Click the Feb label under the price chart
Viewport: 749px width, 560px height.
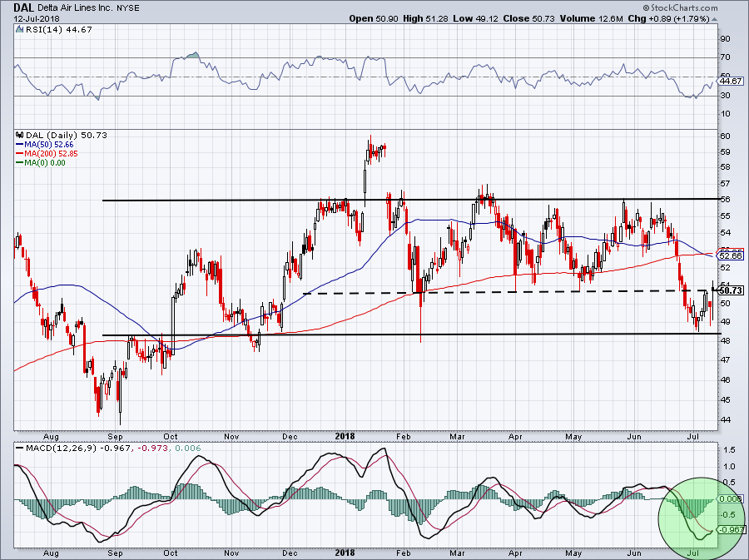click(x=404, y=436)
